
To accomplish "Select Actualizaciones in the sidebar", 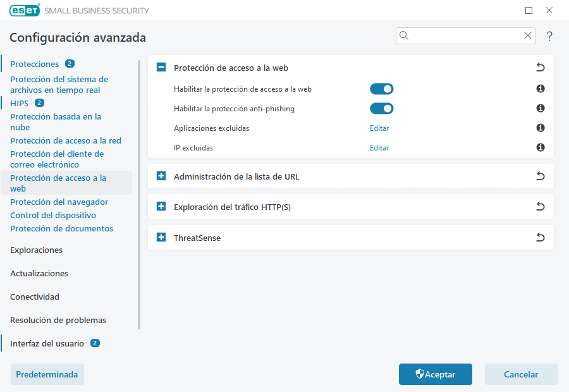I will [39, 273].
